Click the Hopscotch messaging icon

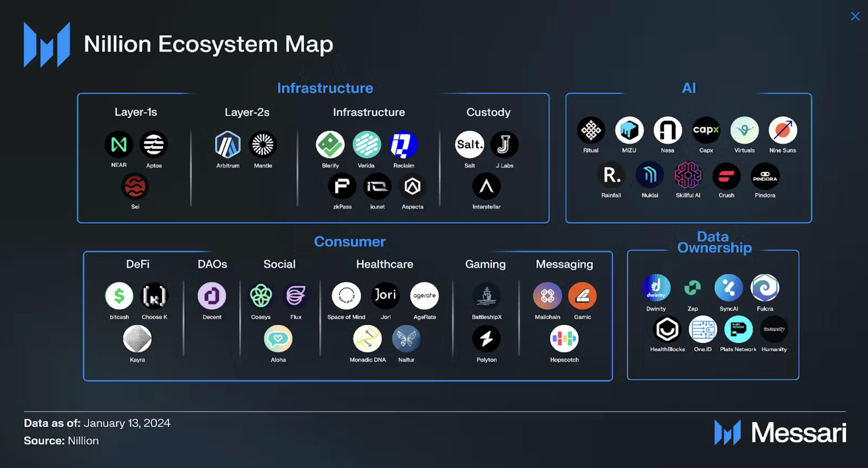pyautogui.click(x=564, y=338)
